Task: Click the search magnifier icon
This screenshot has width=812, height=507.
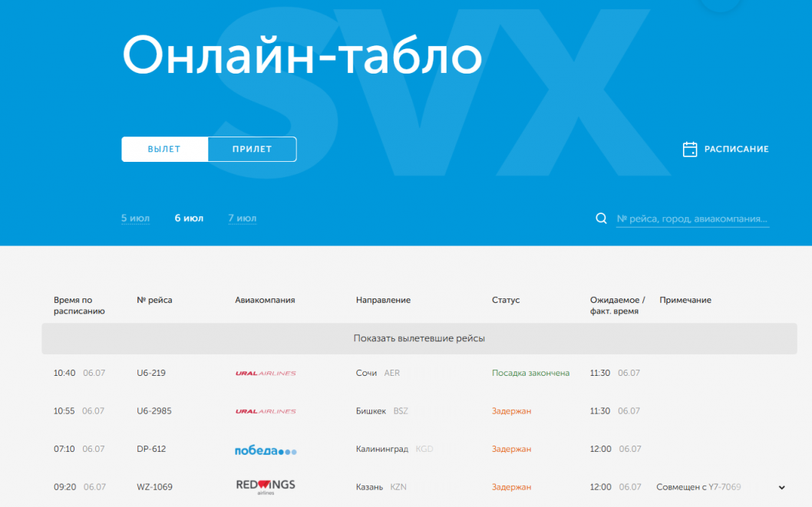Action: [x=601, y=219]
